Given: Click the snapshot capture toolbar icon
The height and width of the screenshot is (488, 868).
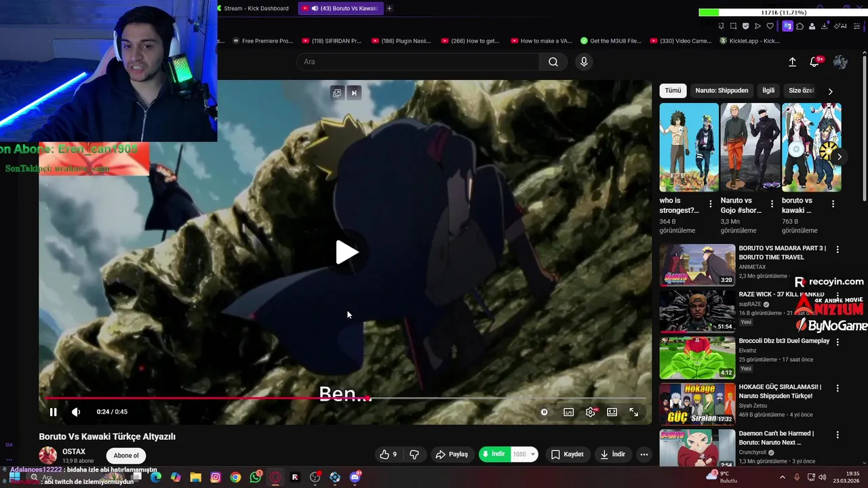Looking at the screenshot, I should pyautogui.click(x=733, y=26).
